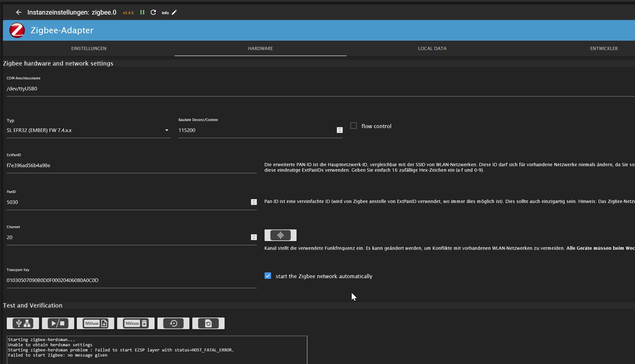Click the NVRAM backup button
The width and height of the screenshot is (635, 364).
[x=96, y=323]
